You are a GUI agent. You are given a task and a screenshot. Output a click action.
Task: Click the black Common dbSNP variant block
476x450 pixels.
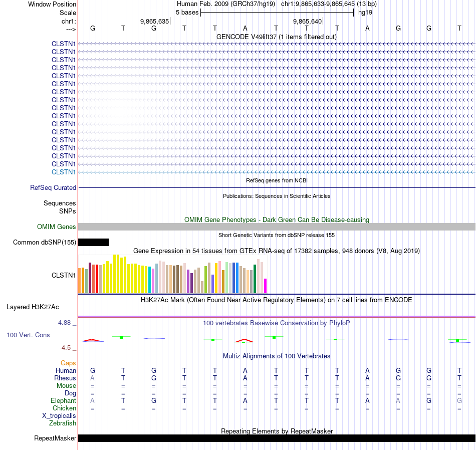click(94, 243)
